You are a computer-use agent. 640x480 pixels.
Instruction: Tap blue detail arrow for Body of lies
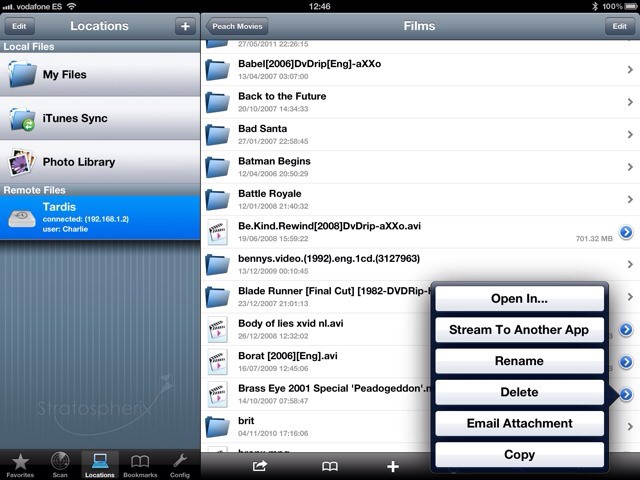(x=626, y=329)
